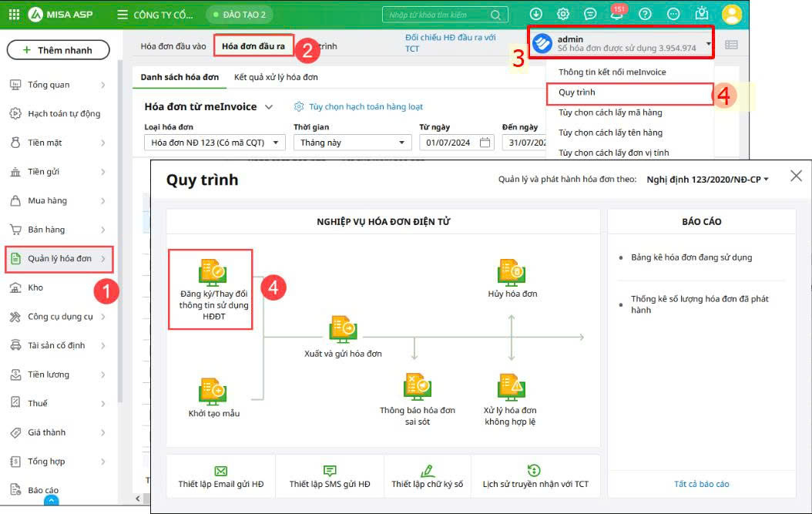The height and width of the screenshot is (514, 812).
Task: Click the apps grid icon
Action: [x=15, y=15]
